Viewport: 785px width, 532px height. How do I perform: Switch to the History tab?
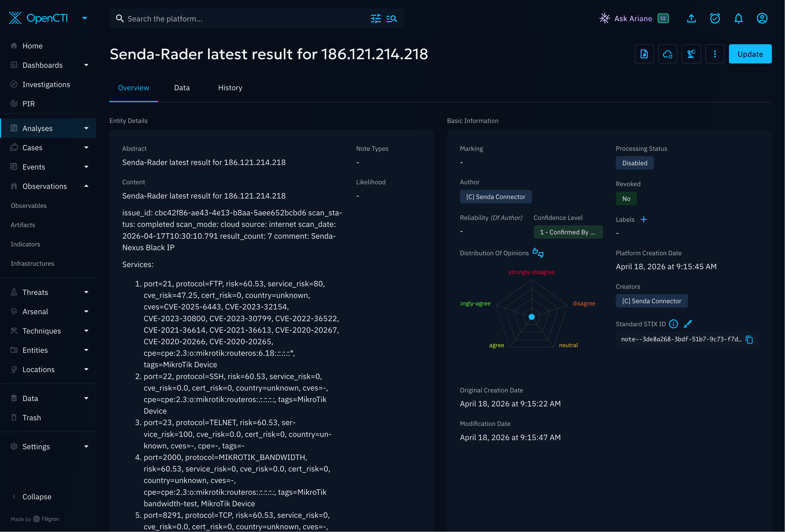[230, 88]
